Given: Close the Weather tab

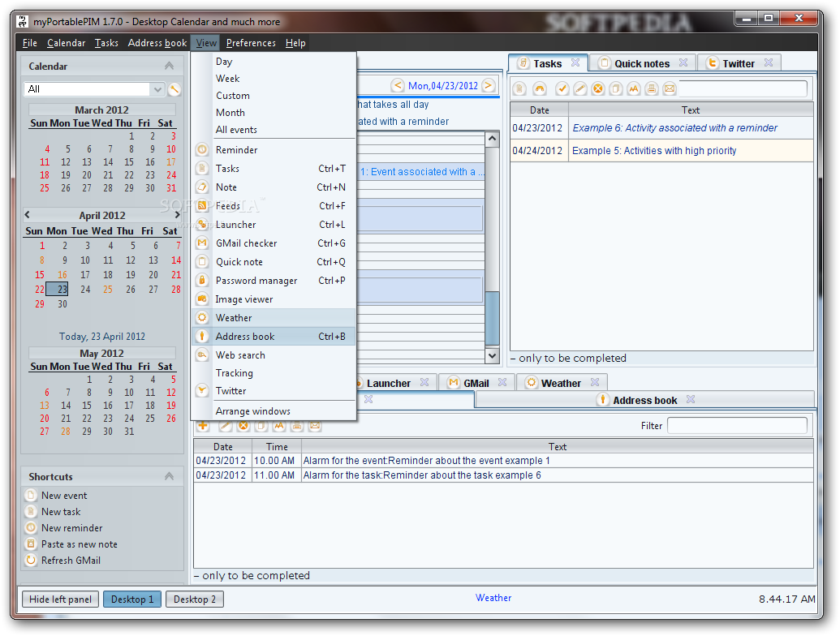Looking at the screenshot, I should pos(595,382).
